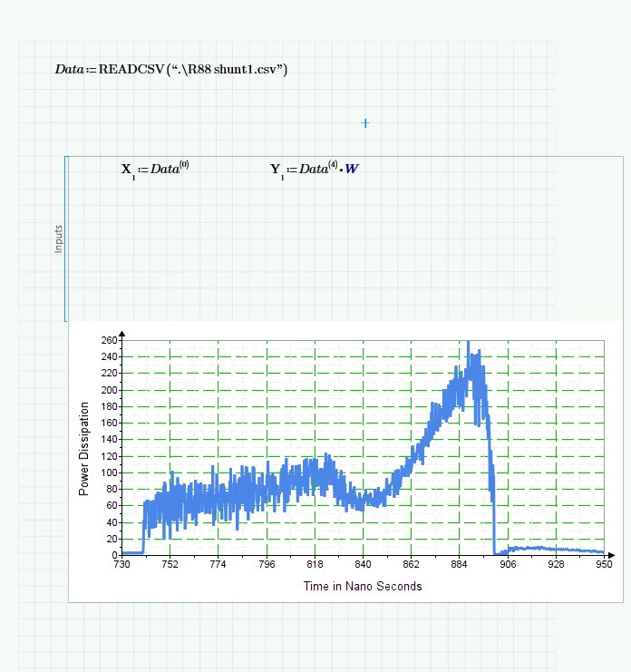Viewport: 631px width, 672px height.
Task: Click the 928 x-axis tick label
Action: pyautogui.click(x=556, y=564)
